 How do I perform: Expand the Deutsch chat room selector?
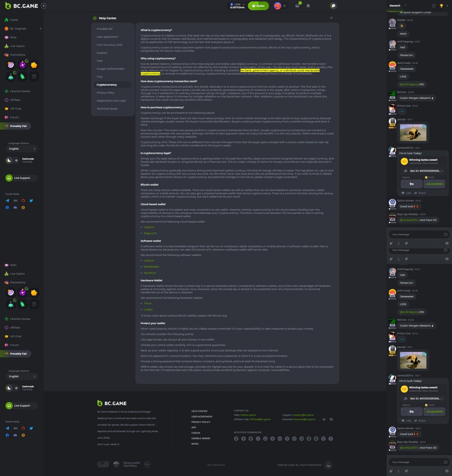(x=405, y=6)
